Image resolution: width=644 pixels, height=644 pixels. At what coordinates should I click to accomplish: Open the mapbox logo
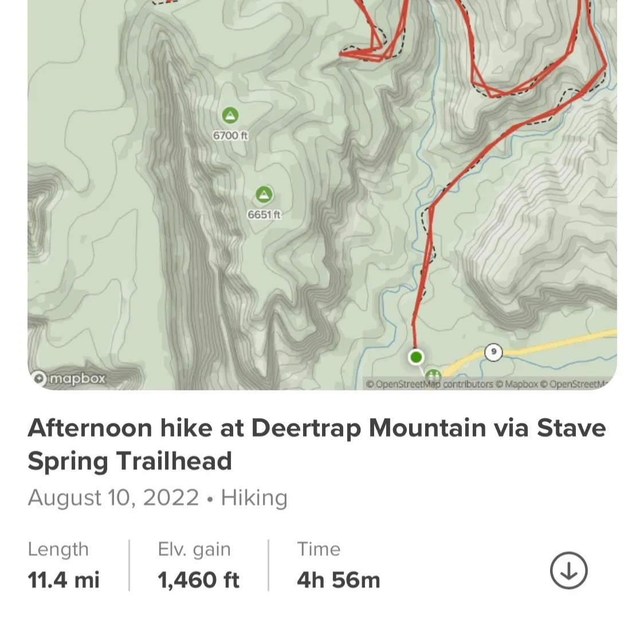pyautogui.click(x=69, y=378)
